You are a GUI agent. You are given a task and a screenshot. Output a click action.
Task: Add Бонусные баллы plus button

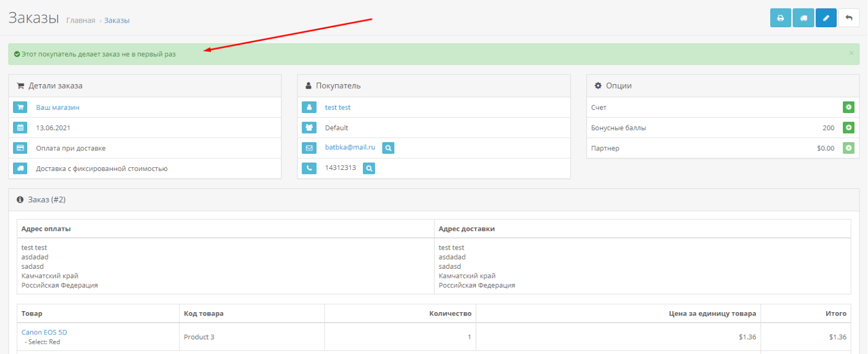[x=848, y=128]
